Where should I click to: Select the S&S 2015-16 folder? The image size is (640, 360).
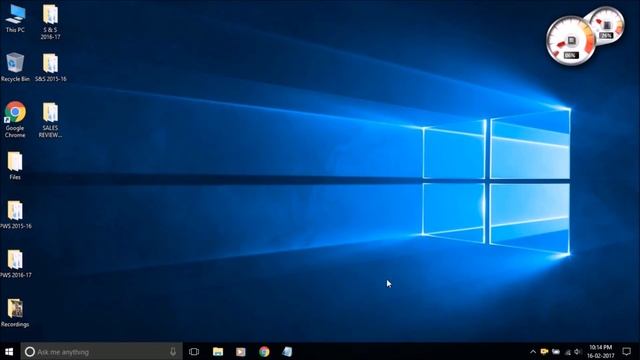50,67
